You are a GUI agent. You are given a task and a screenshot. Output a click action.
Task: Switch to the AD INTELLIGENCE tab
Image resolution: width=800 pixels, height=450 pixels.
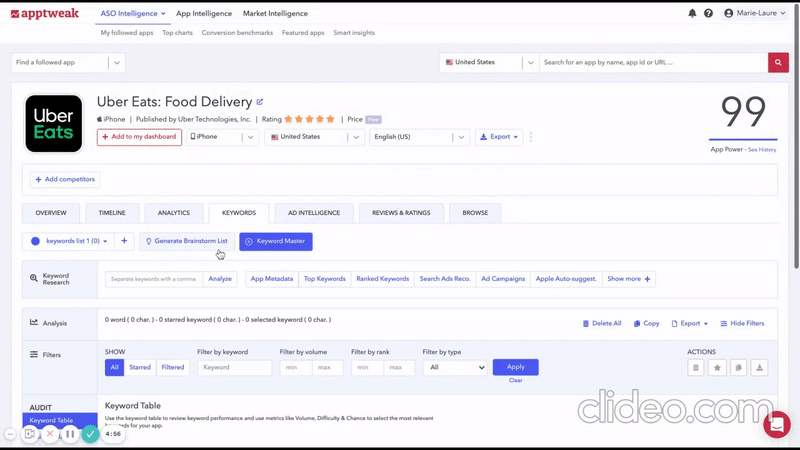point(314,213)
